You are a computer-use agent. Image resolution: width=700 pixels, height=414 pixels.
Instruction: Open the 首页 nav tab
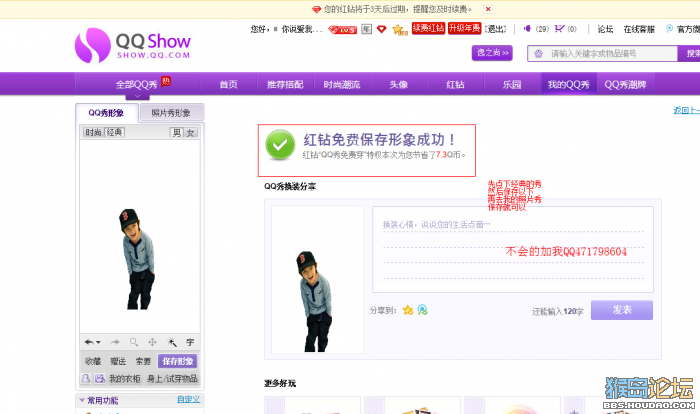click(229, 84)
